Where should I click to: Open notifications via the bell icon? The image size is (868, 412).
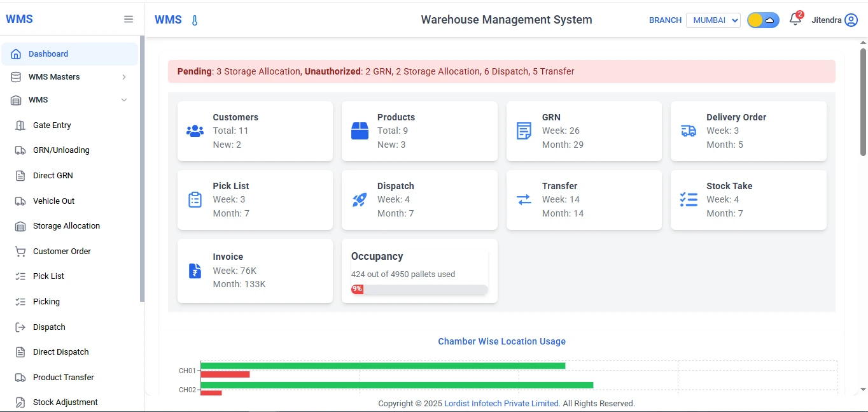click(794, 20)
